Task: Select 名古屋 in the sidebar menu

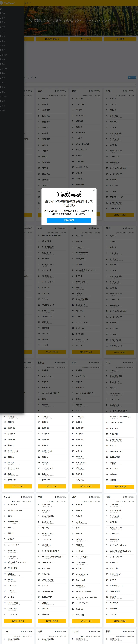Action: pyautogui.click(x=4, y=69)
